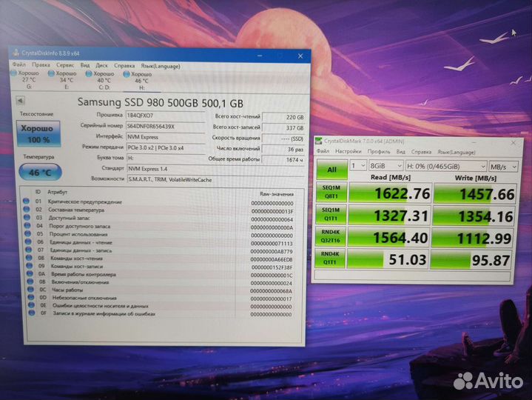Click status dot for attribute 0D Небезопасные отключения
This screenshot has height=400, width=532.
(x=31, y=298)
